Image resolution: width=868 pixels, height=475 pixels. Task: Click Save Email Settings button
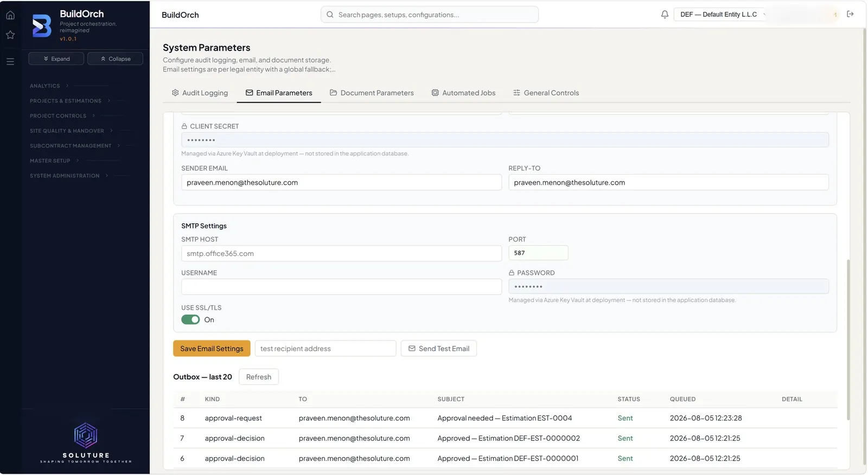212,349
